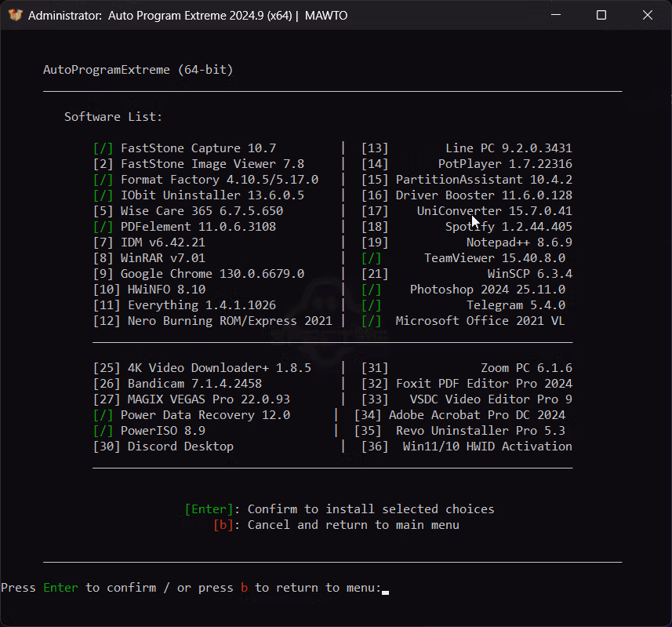Click the Wise Care 365 6.7.5.650 entry
Screen dimensions: 672x627
188,211
